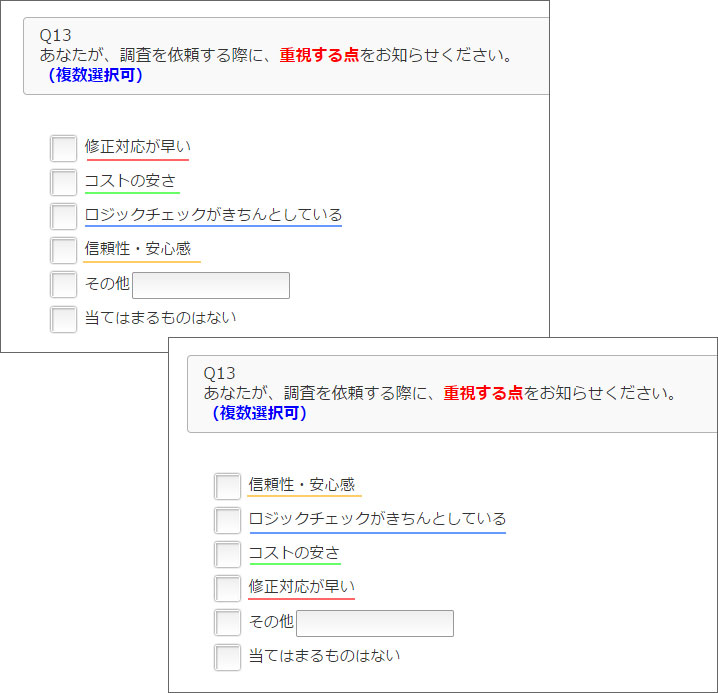
Task: Click 当てはまるものはない label text in upper form
Action: tap(160, 318)
